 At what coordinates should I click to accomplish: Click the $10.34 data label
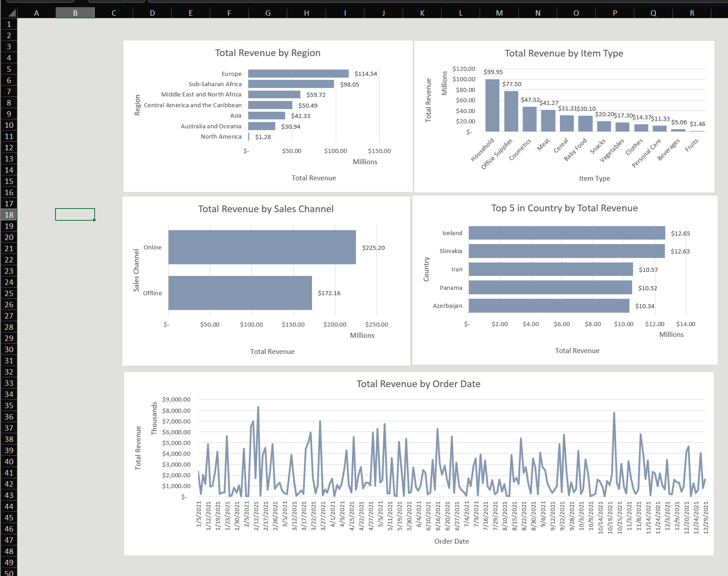[x=645, y=306]
